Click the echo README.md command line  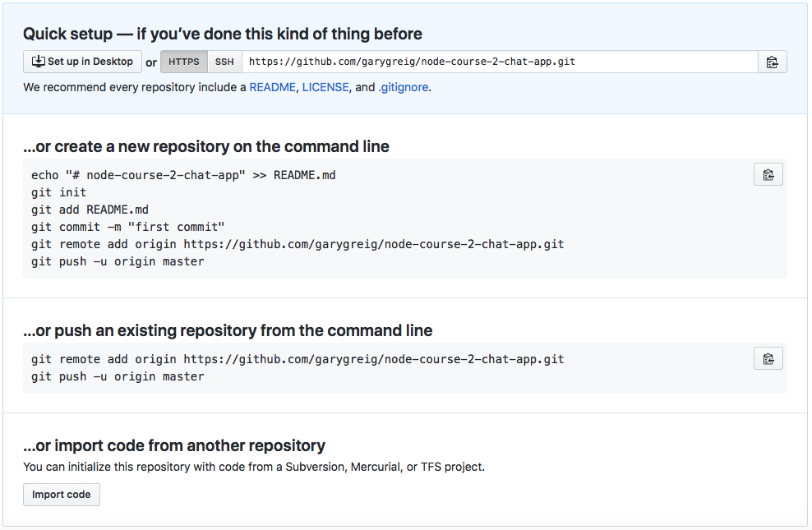(183, 175)
